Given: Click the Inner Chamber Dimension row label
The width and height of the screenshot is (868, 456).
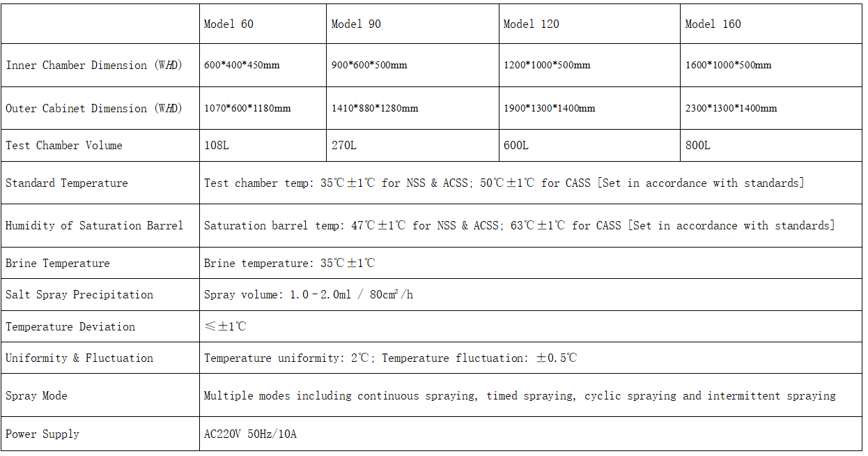Looking at the screenshot, I should [94, 65].
